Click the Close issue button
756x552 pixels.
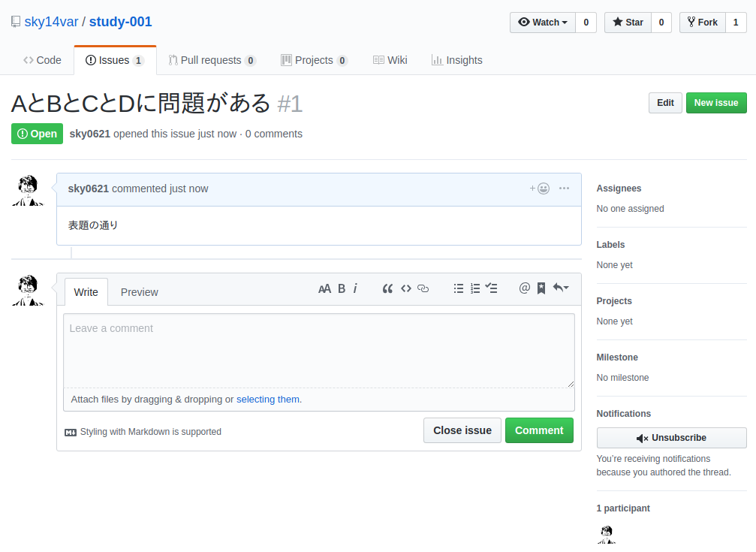[x=462, y=430]
